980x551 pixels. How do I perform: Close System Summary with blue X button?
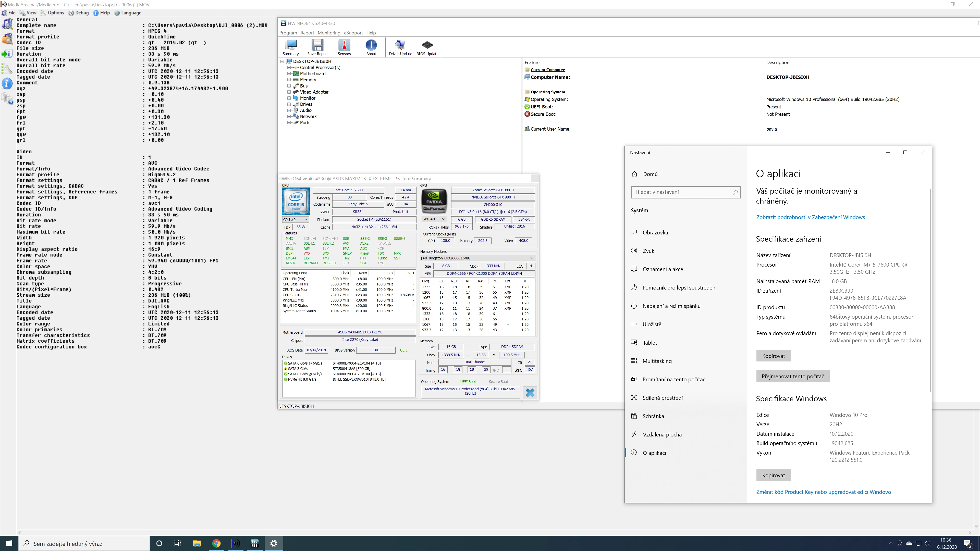(x=530, y=392)
